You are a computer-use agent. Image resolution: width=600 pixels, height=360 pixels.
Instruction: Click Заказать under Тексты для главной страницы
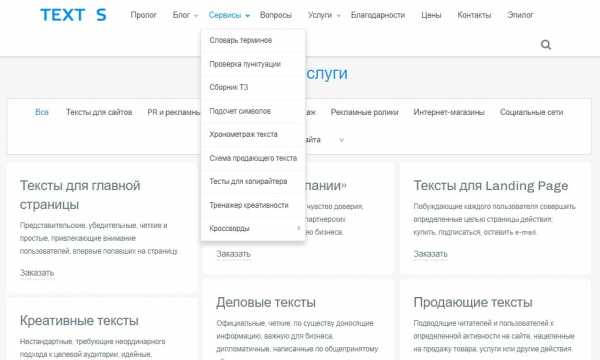tap(37, 273)
